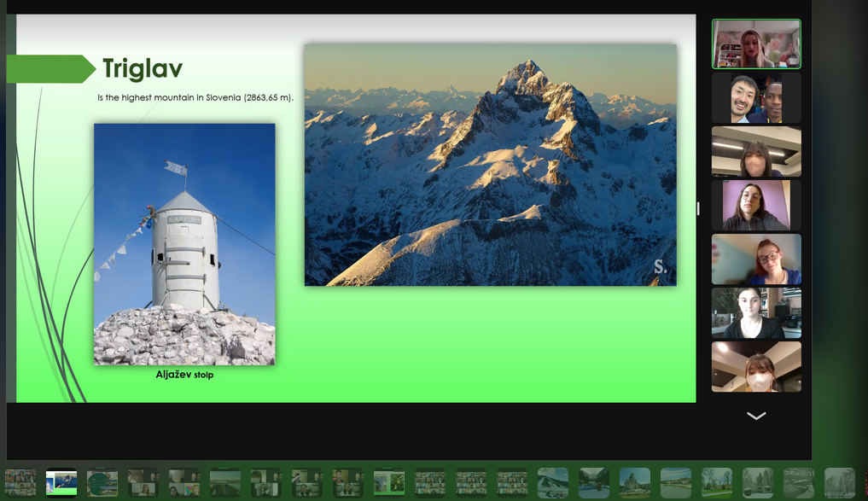Open the selected Triglav slide thumbnail in filmstrip
Viewport: 868px width, 501px height.
tap(61, 483)
